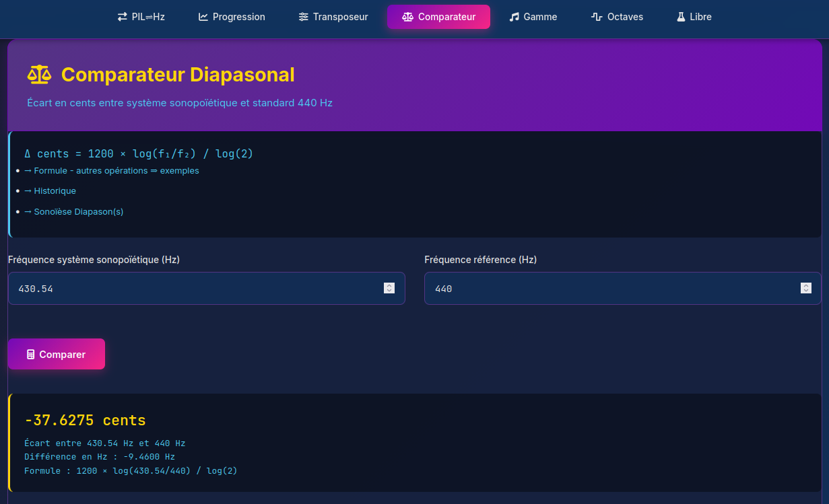The image size is (829, 504).
Task: Click the Progression chart line icon
Action: [203, 17]
